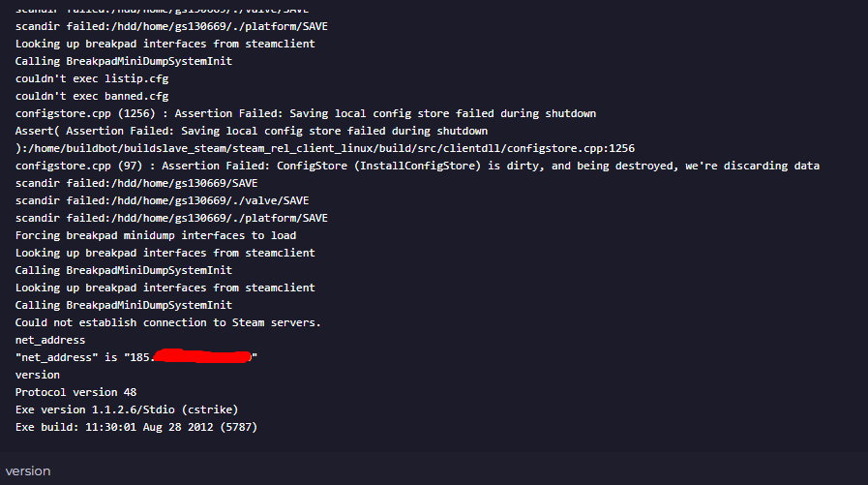Click the "scandir failed:/hdd/home/gs130669/SAVE" line
The image size is (868, 485).
pyautogui.click(x=136, y=183)
